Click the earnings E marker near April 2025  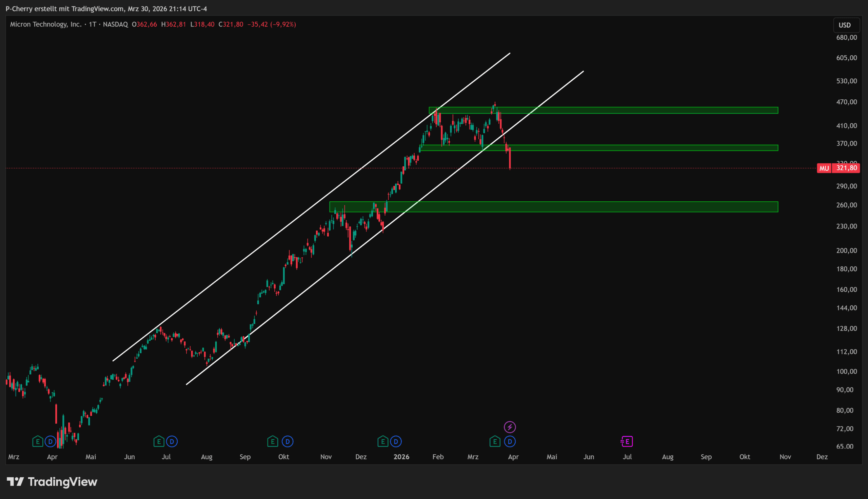coord(38,441)
